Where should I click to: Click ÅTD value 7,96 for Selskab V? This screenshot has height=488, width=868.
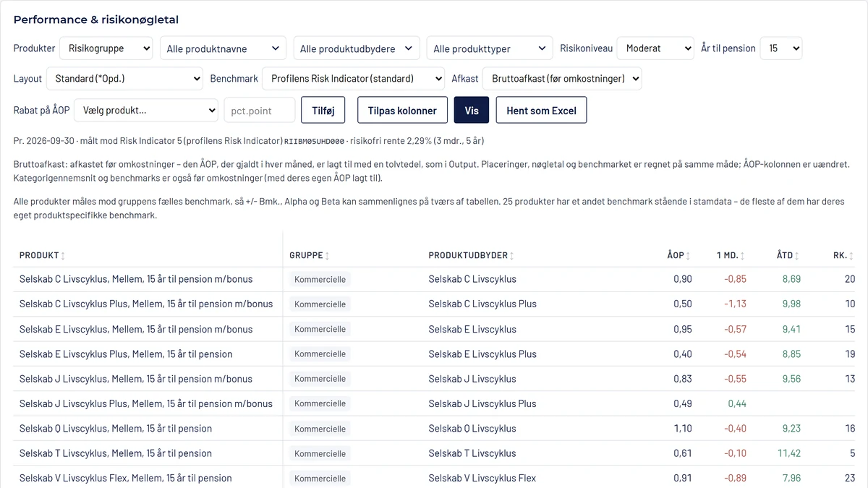[791, 478]
